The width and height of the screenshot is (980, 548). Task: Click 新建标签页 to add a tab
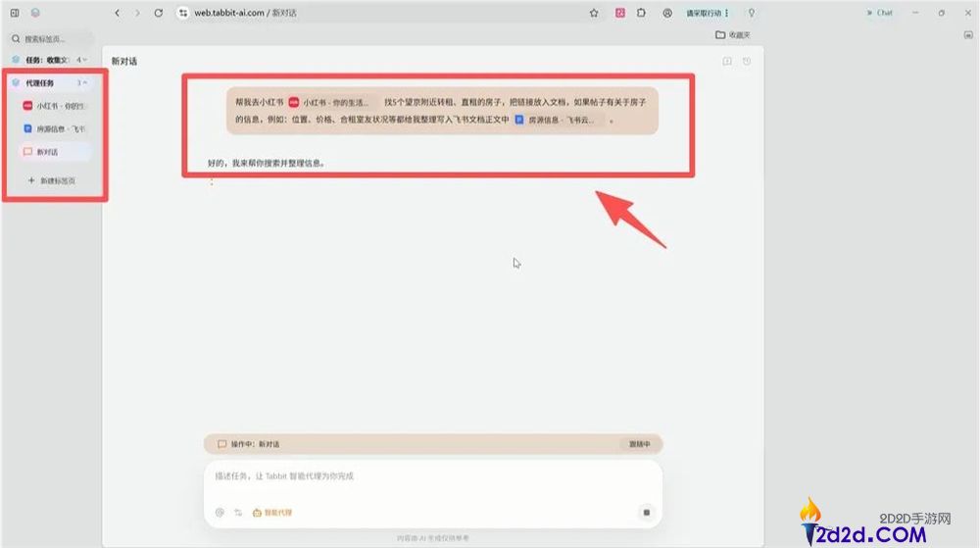click(x=53, y=180)
